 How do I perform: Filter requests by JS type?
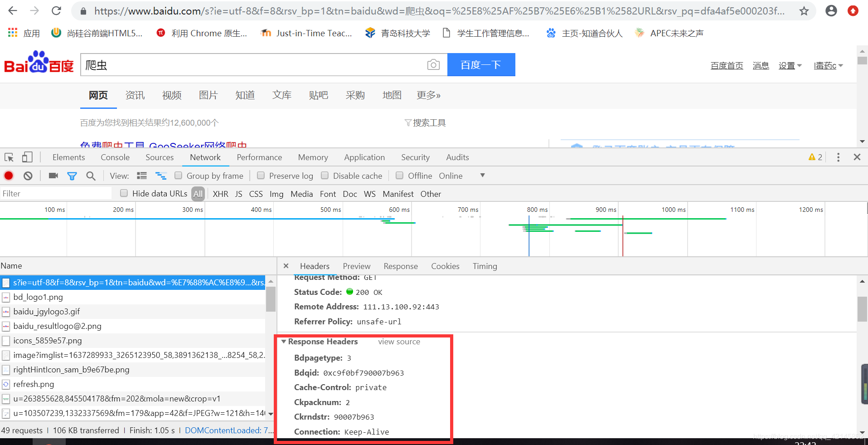[238, 194]
